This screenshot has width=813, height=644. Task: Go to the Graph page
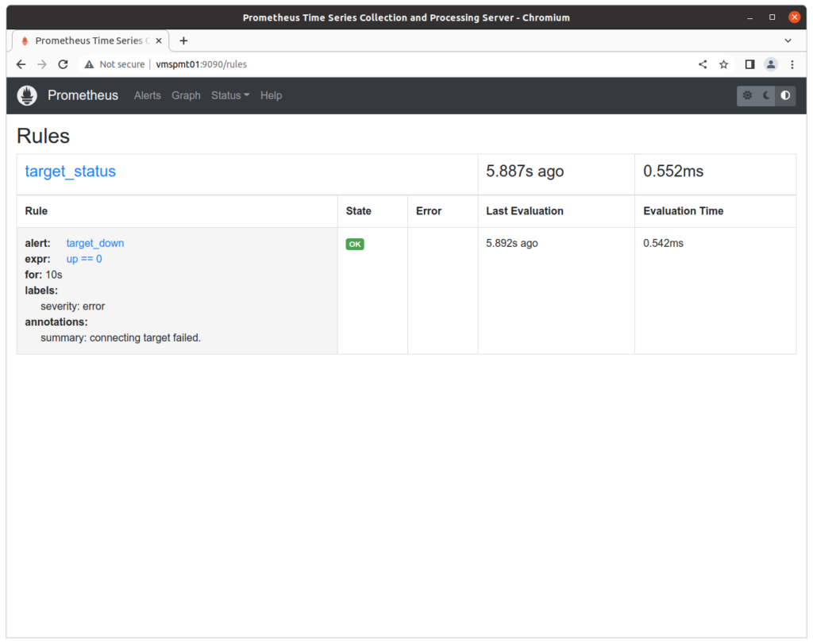186,95
